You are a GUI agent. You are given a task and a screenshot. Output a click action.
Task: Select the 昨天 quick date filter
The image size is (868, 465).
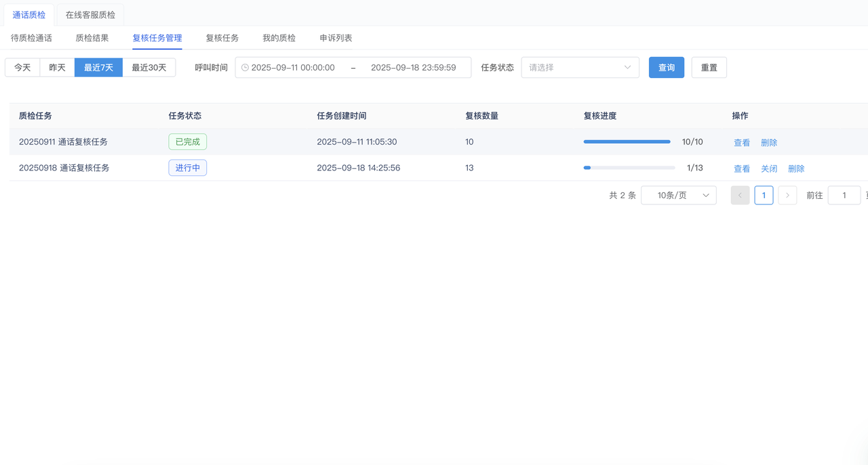57,68
